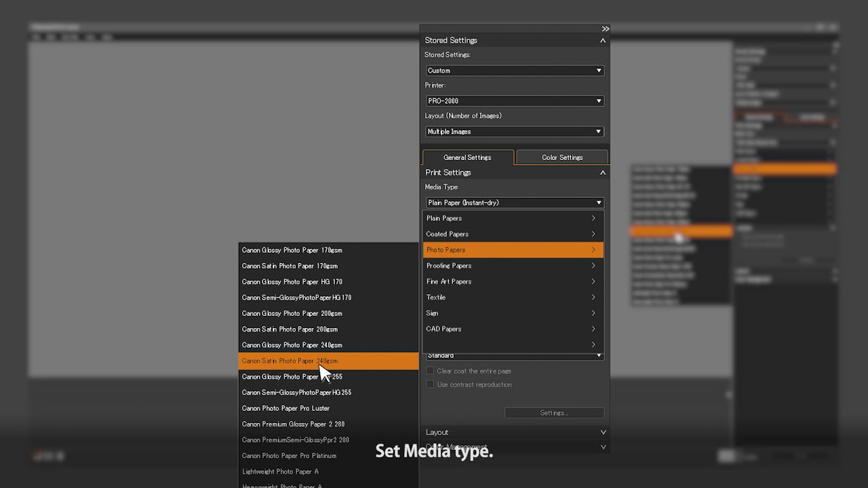
Task: Select Canon Semi-GlossyPhotoPaper HG 255
Action: point(329,392)
